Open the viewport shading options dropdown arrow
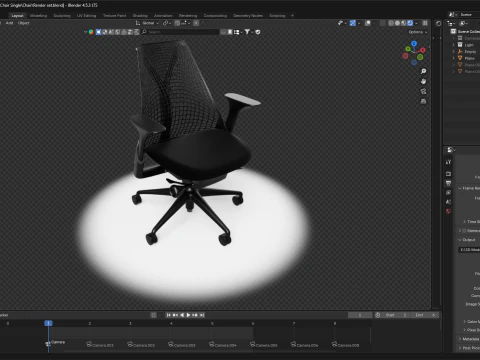 tap(416, 23)
